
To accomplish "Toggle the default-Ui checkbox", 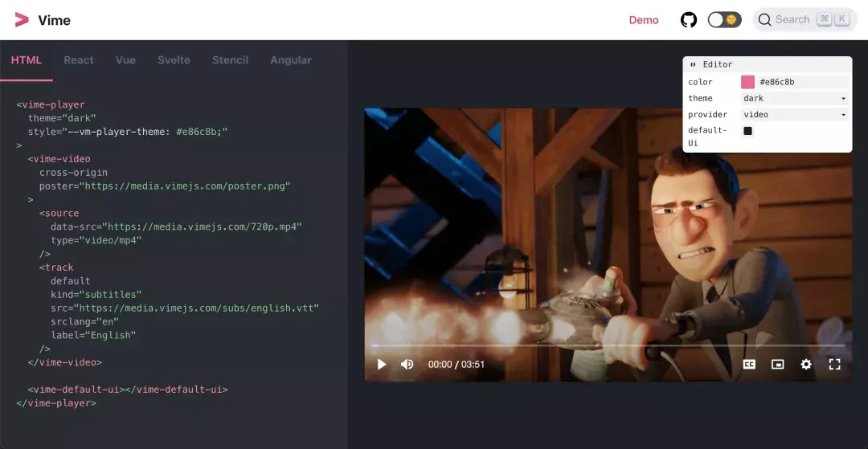I will pos(748,131).
